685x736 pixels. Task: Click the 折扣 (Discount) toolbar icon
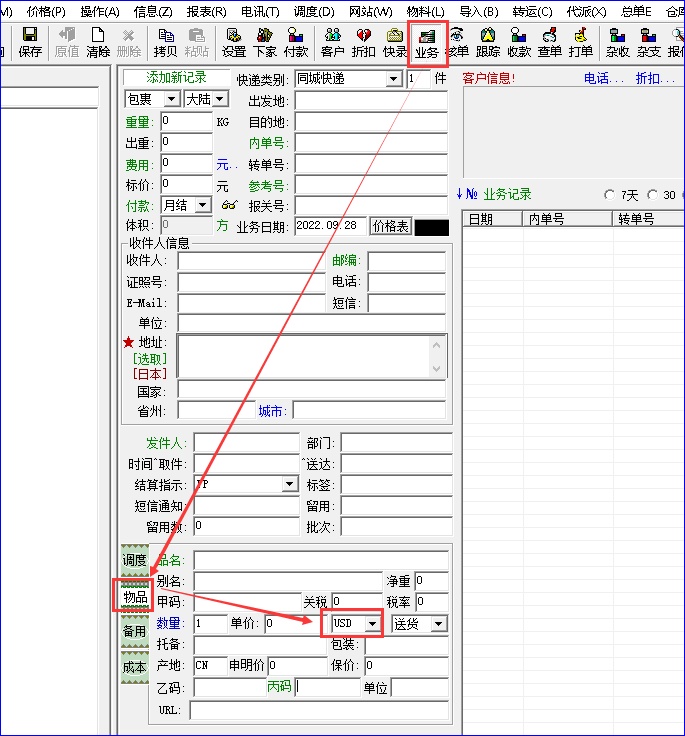363,42
